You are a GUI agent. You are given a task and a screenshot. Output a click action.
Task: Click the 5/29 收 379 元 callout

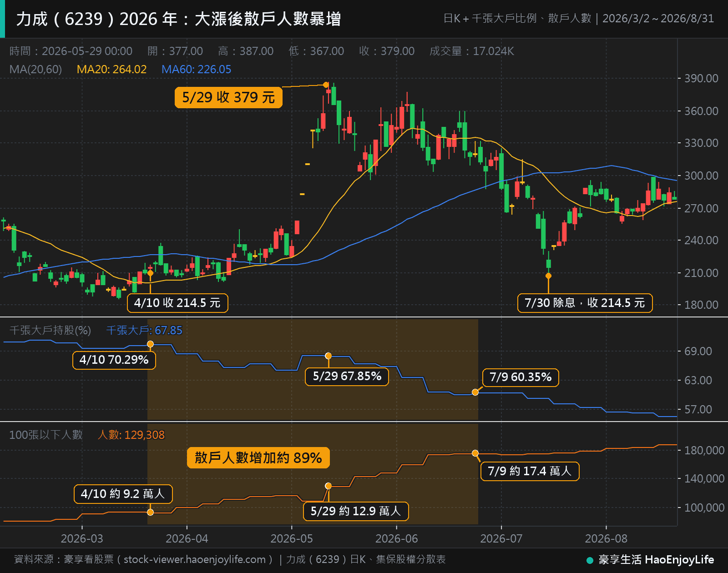pos(228,97)
